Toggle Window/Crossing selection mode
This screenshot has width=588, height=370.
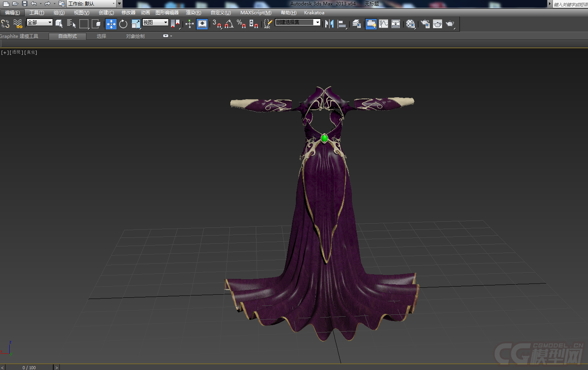[96, 24]
